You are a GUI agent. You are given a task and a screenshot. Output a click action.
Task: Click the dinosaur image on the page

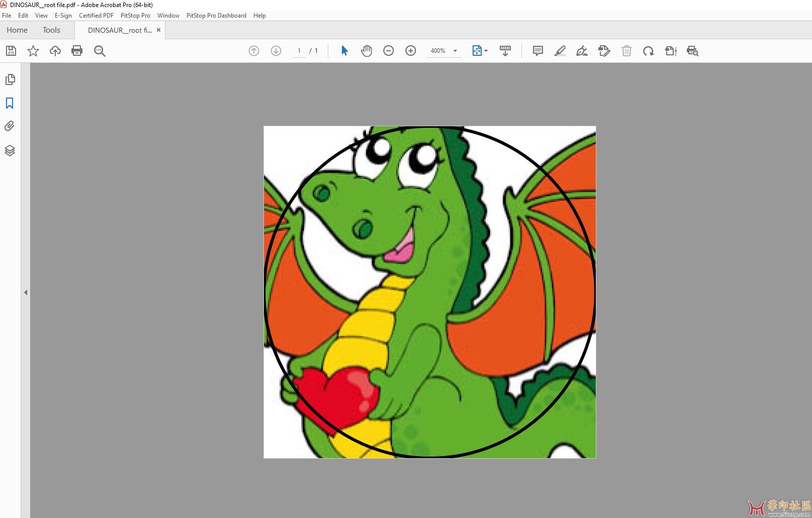tap(430, 292)
